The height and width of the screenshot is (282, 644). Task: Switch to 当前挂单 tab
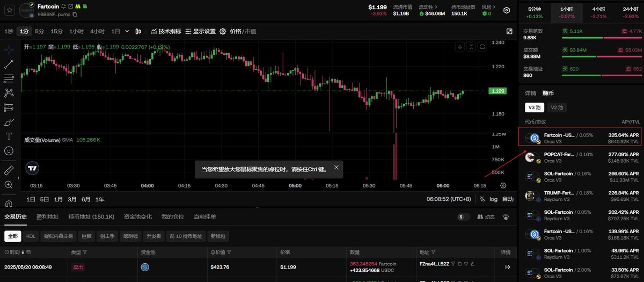[x=205, y=217]
